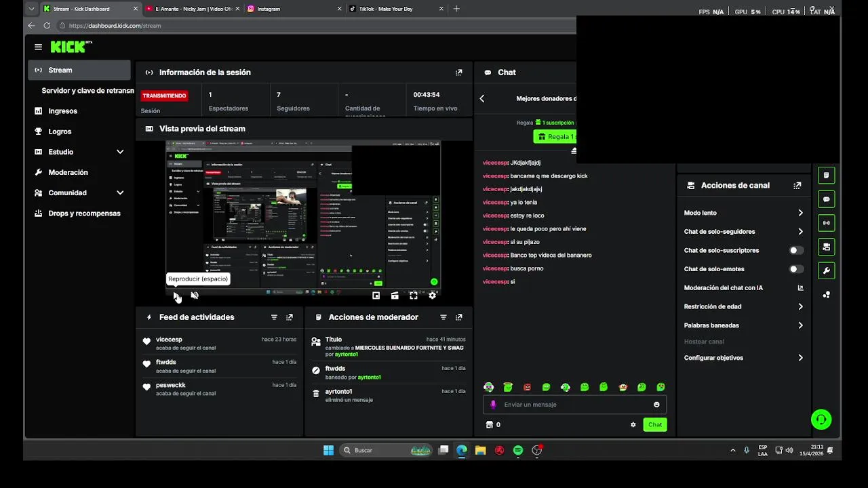
Task: Show hidden system tray icons
Action: click(x=732, y=450)
